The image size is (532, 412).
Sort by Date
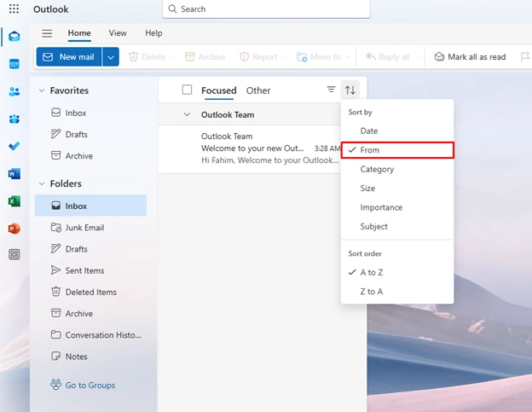click(x=397, y=131)
